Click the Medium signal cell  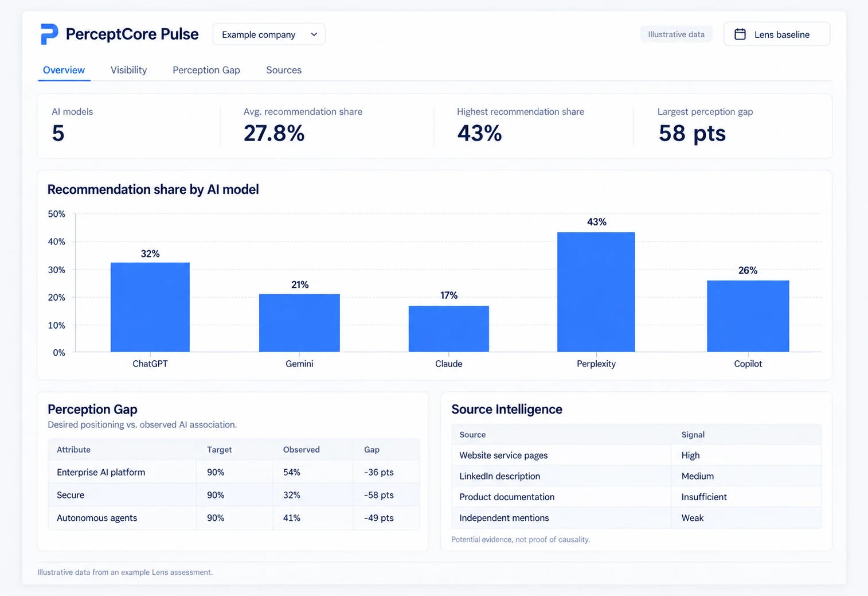coord(698,476)
